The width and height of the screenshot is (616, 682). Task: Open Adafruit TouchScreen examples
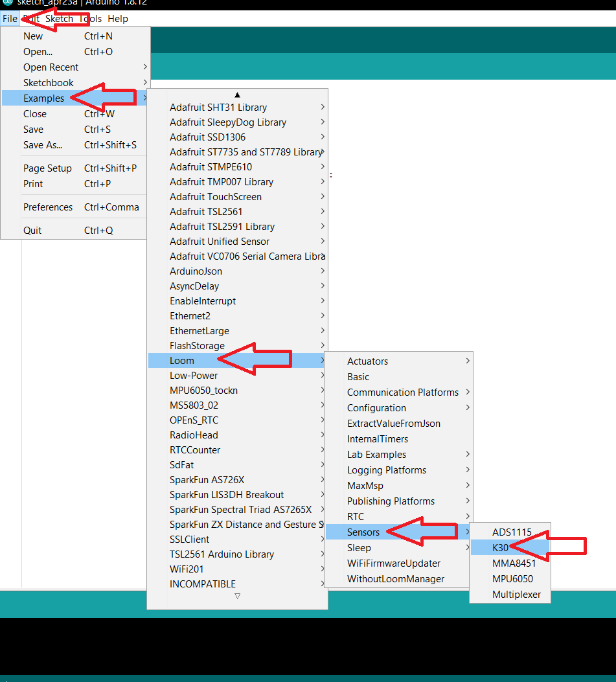click(237, 197)
